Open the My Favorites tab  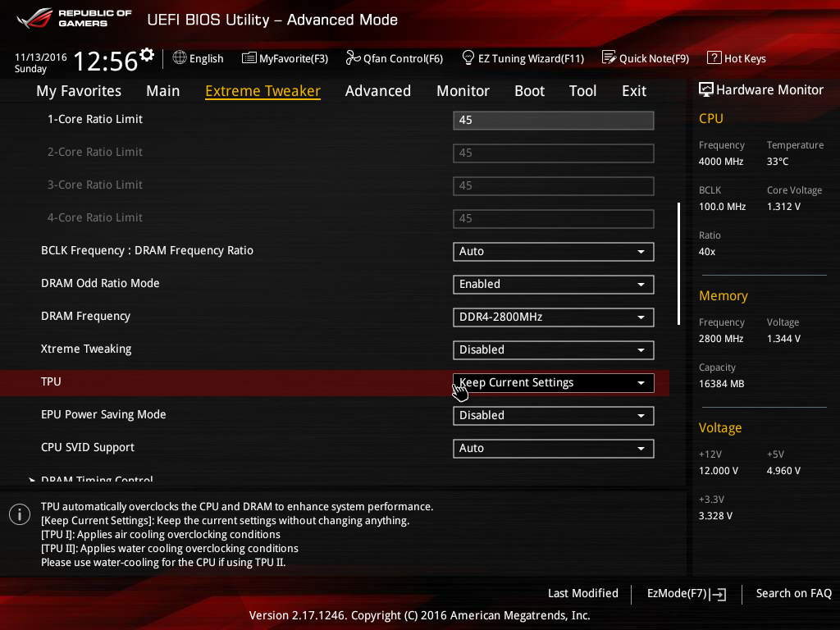click(x=79, y=91)
